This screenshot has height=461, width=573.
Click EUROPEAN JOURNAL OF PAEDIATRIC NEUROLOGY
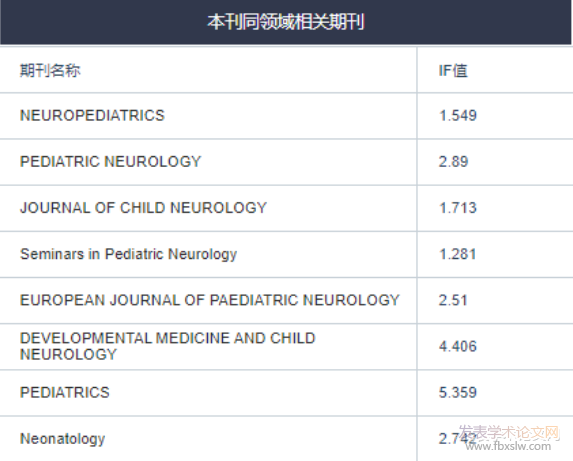coord(210,300)
